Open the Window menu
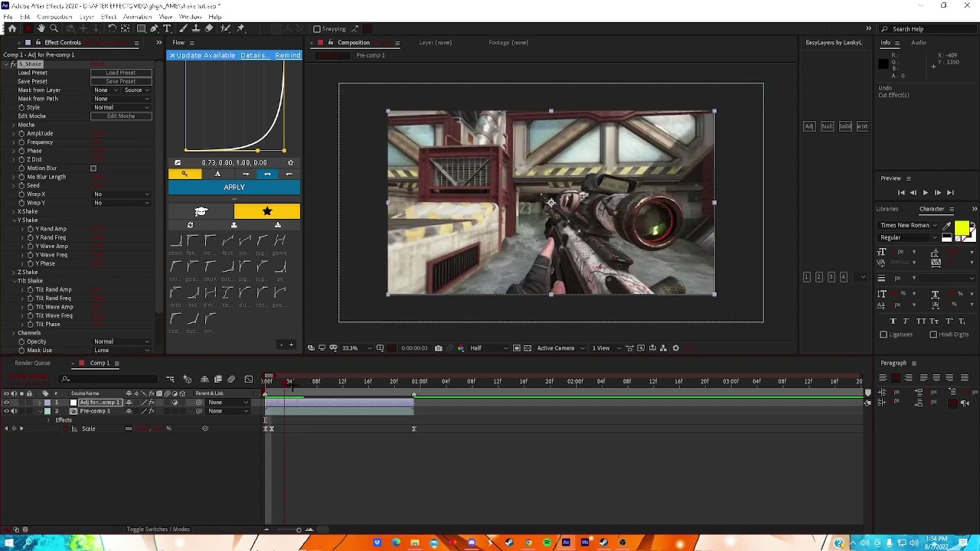 pyautogui.click(x=190, y=17)
